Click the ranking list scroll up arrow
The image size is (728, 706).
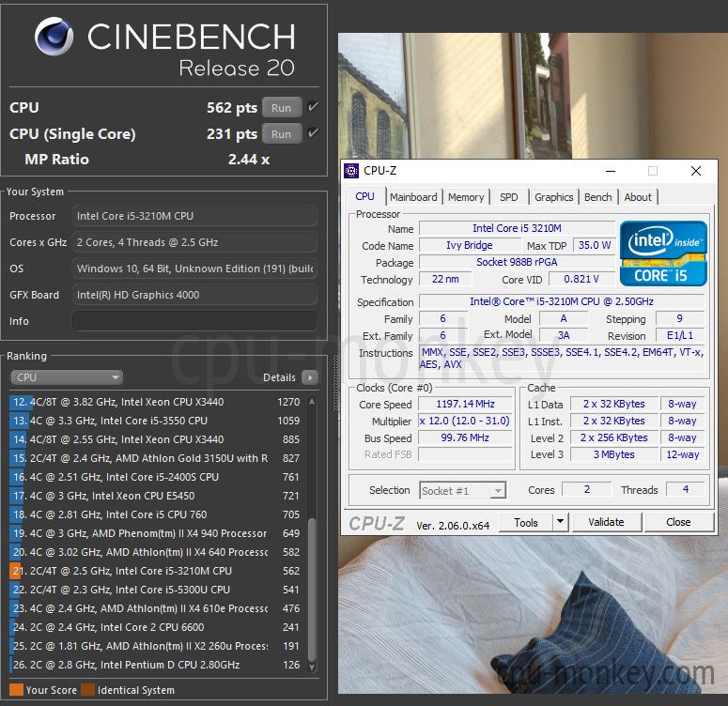click(312, 401)
